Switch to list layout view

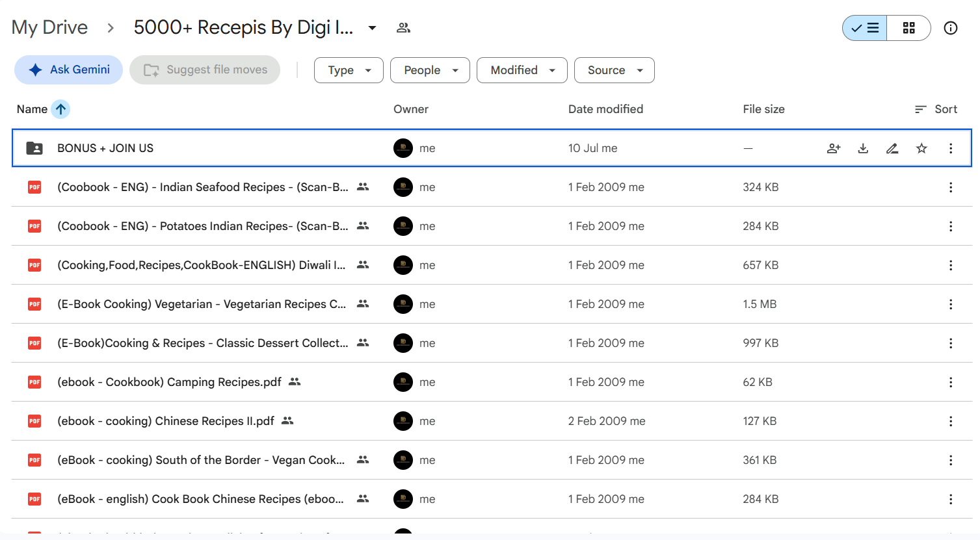(865, 28)
